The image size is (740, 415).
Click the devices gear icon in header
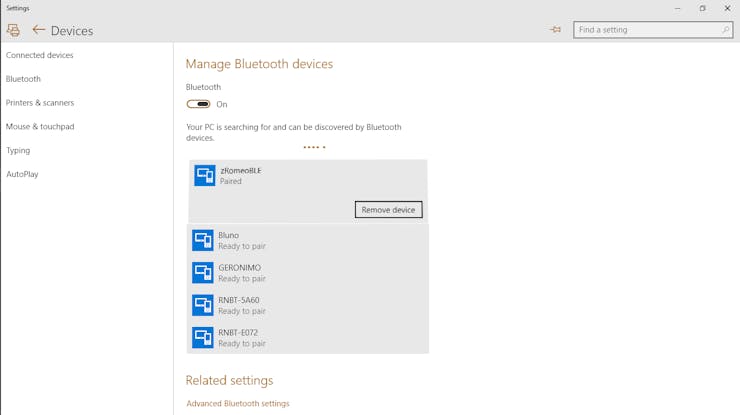13,30
